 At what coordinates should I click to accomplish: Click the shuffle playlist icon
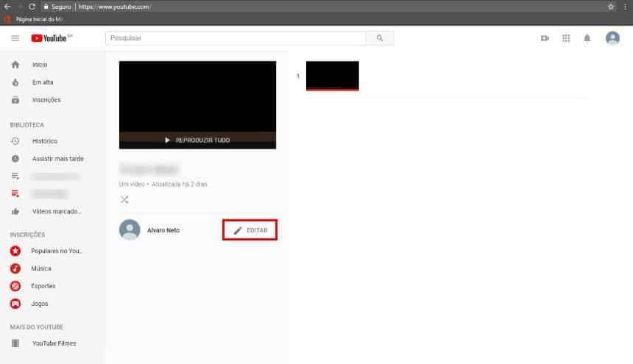pyautogui.click(x=124, y=199)
